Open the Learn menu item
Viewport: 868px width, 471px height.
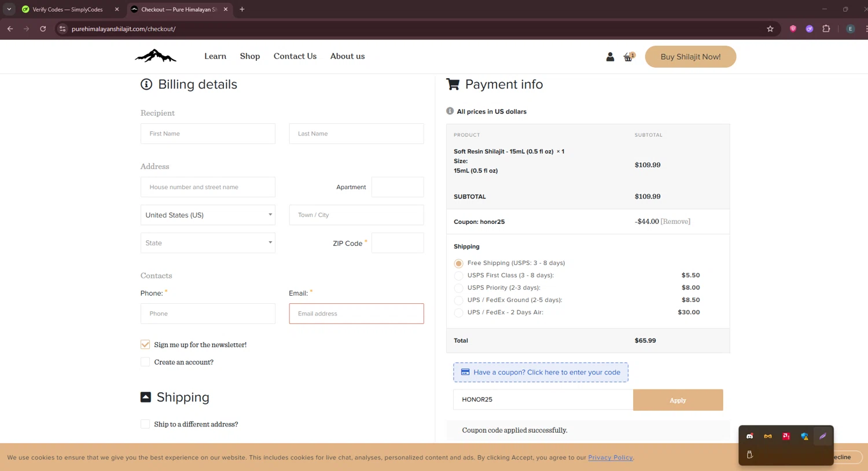pyautogui.click(x=215, y=56)
